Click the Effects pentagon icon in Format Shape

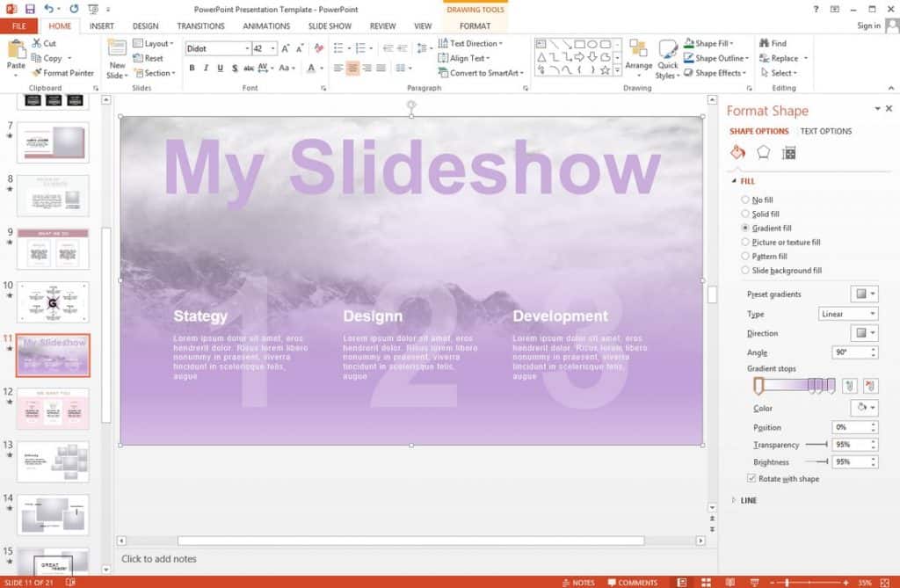[763, 152]
